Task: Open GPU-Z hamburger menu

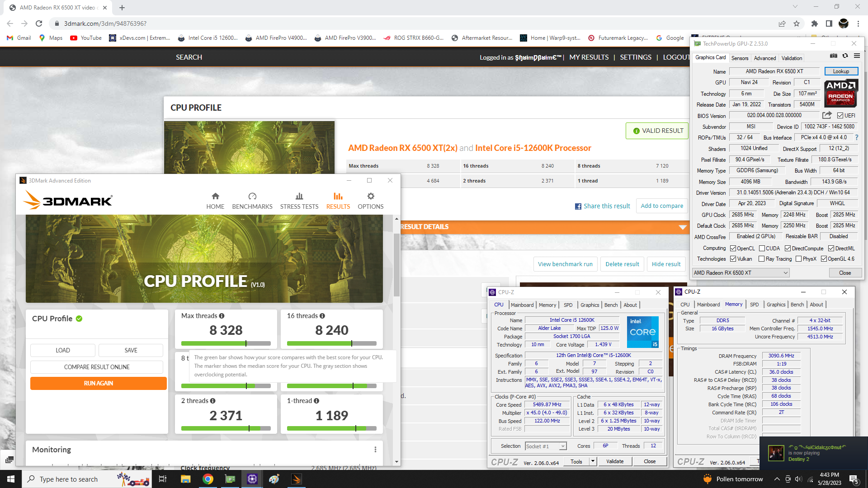Action: pos(857,56)
